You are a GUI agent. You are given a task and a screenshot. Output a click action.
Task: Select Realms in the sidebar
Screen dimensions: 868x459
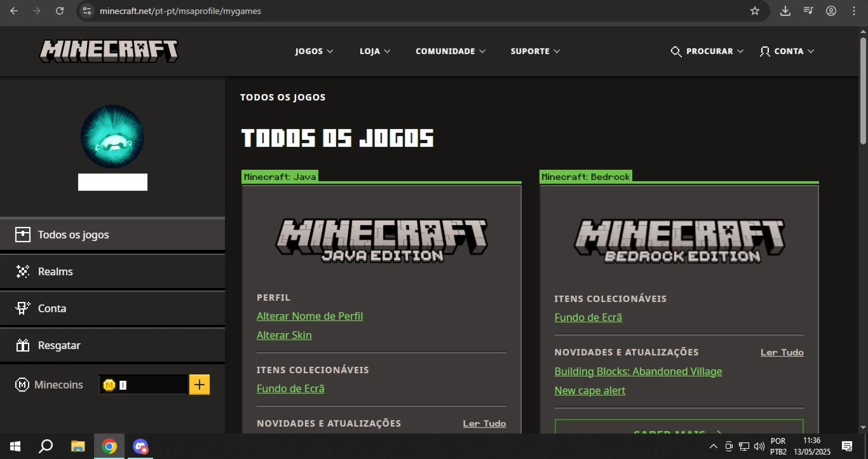point(112,271)
